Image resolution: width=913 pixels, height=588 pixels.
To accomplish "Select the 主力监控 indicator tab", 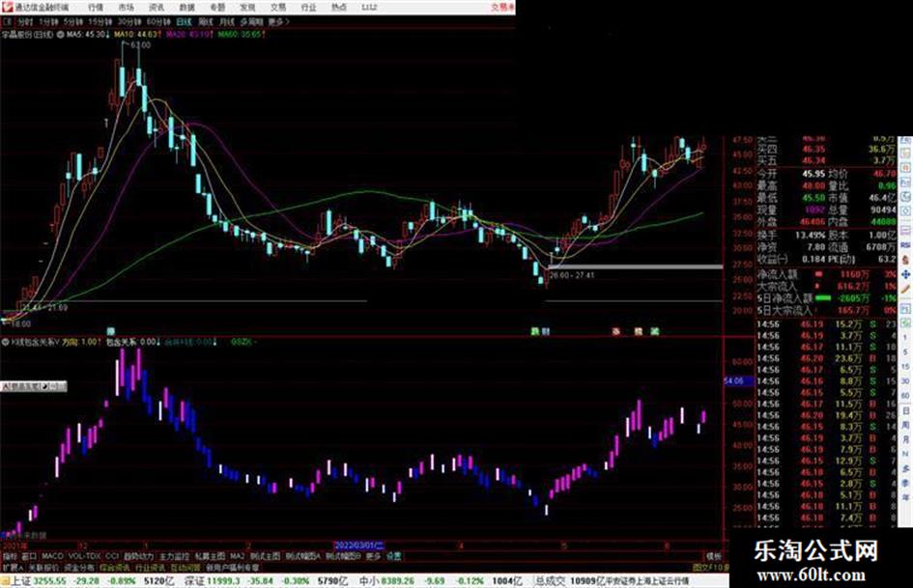I will (x=174, y=556).
